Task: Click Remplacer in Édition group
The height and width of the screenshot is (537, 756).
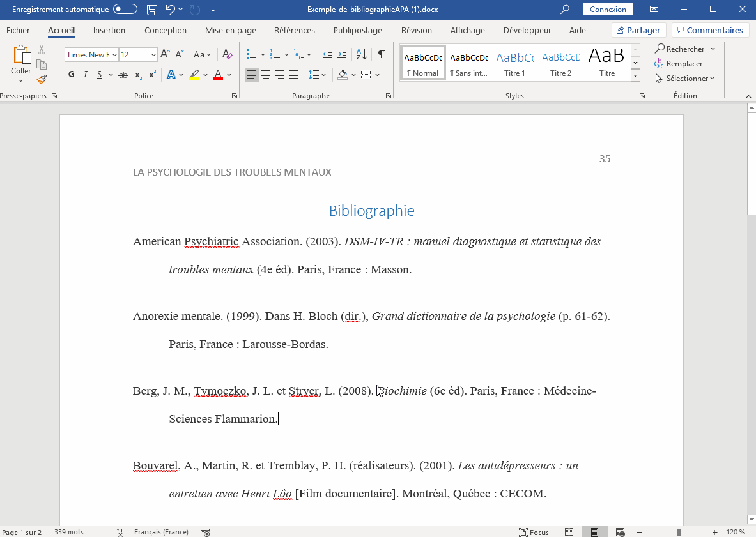Action: point(679,64)
